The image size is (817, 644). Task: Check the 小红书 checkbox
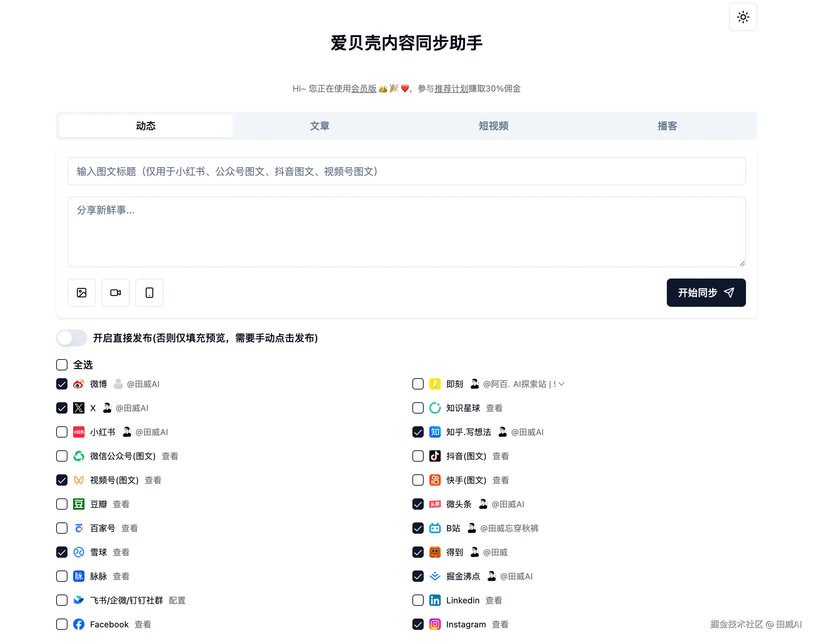pos(61,432)
